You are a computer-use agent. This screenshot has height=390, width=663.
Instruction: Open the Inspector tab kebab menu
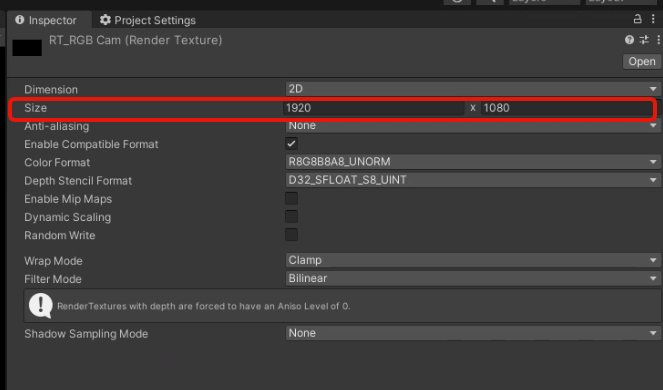coord(653,19)
